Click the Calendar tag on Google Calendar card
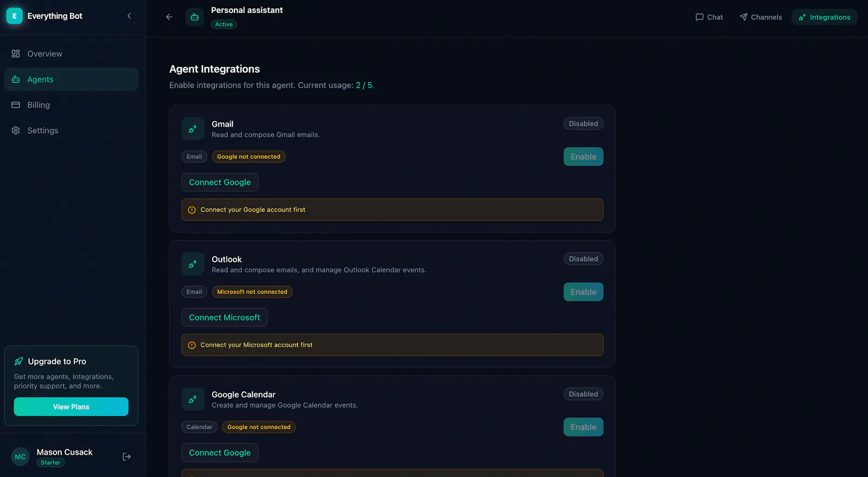The width and height of the screenshot is (868, 477). point(199,427)
